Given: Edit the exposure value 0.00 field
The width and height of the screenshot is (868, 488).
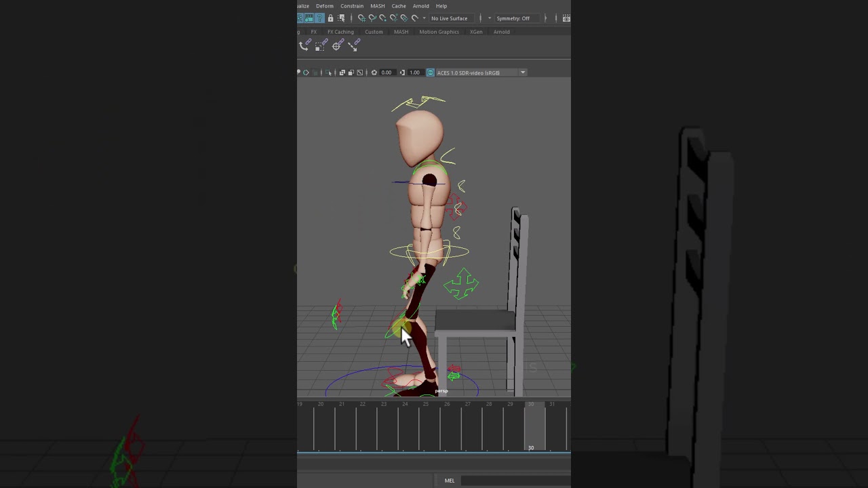Looking at the screenshot, I should tap(388, 73).
